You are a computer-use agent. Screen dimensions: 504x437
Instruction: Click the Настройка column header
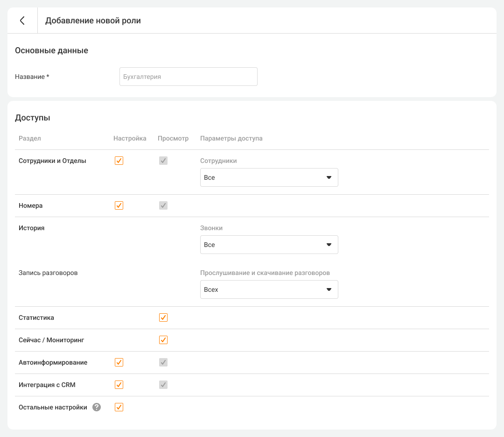tap(130, 138)
